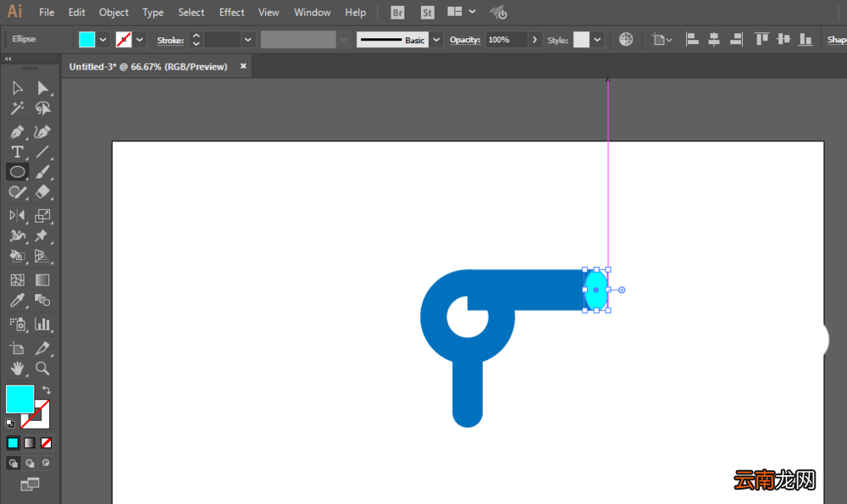Viewport: 847px width, 504px height.
Task: Switch to Gradient fill mode
Action: [x=30, y=443]
